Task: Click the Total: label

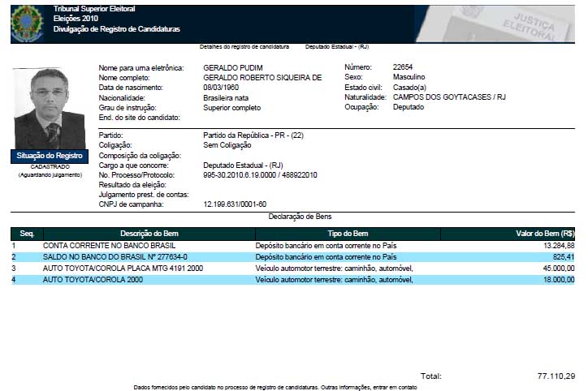Action: point(431,376)
